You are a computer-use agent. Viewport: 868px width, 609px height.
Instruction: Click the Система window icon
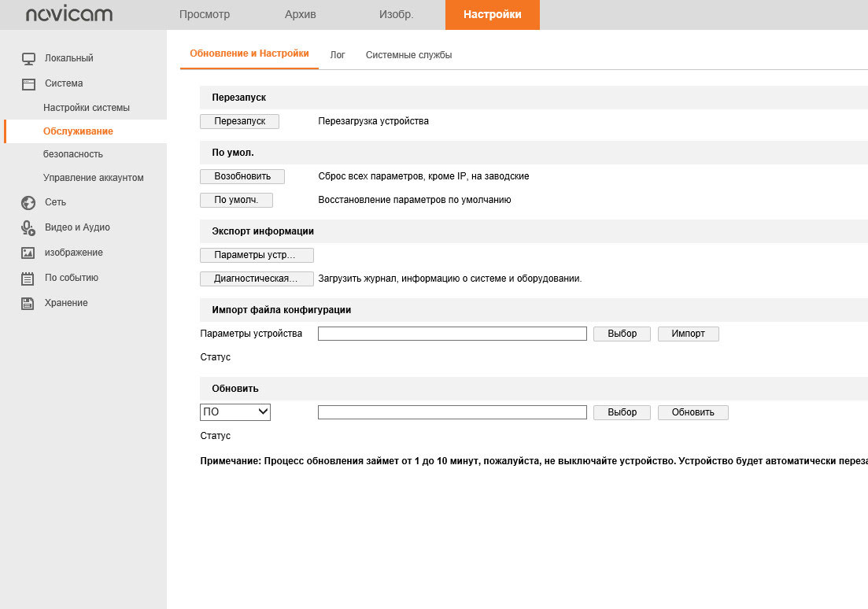28,83
